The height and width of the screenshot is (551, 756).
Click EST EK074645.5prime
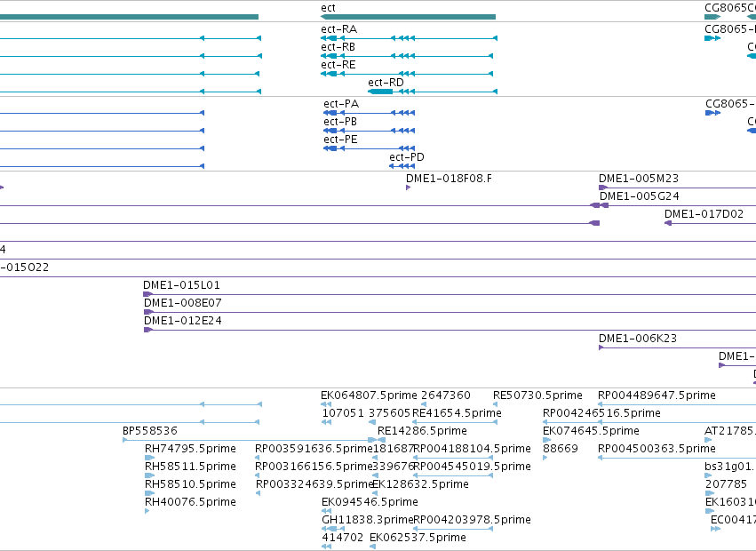591,431
